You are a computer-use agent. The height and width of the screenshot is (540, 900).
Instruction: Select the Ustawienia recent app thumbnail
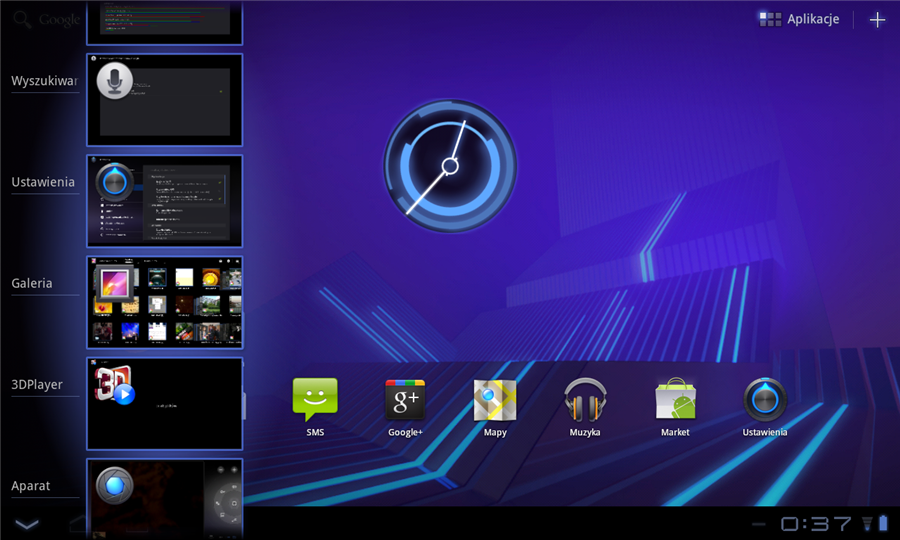pyautogui.click(x=165, y=200)
